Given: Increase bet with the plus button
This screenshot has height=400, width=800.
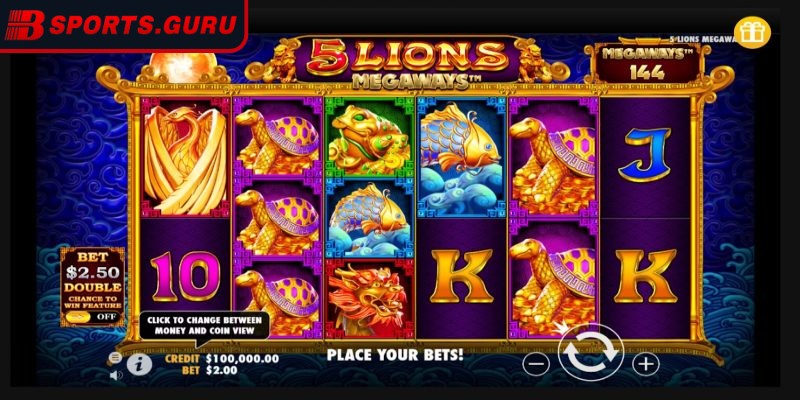Looking at the screenshot, I should [x=646, y=364].
